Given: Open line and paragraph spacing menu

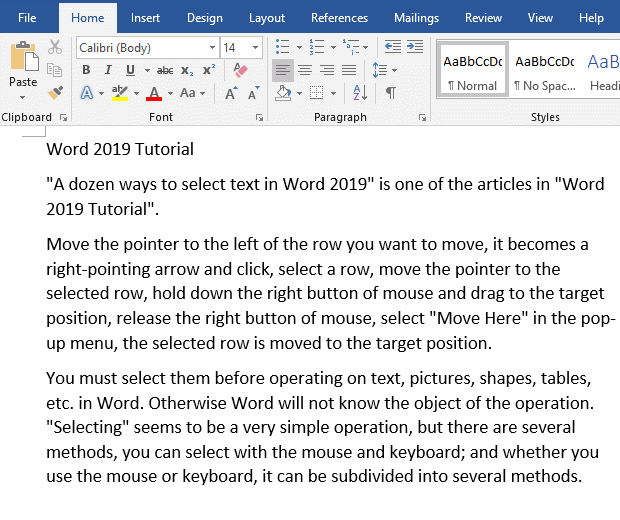Looking at the screenshot, I should (385, 70).
